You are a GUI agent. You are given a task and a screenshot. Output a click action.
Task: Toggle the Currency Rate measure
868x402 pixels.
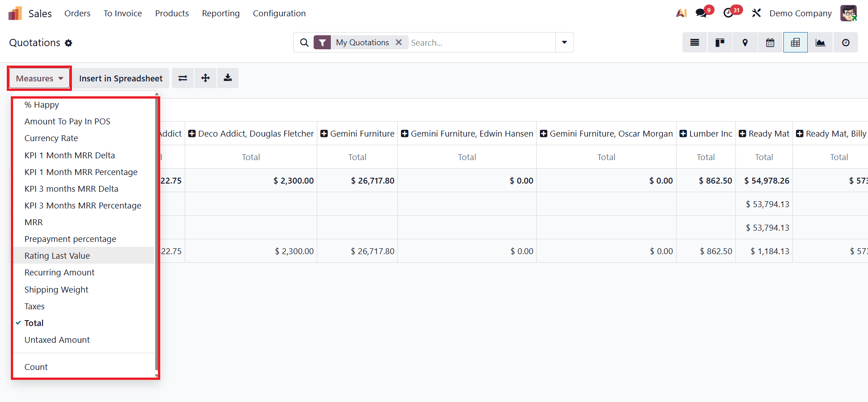pos(84,138)
